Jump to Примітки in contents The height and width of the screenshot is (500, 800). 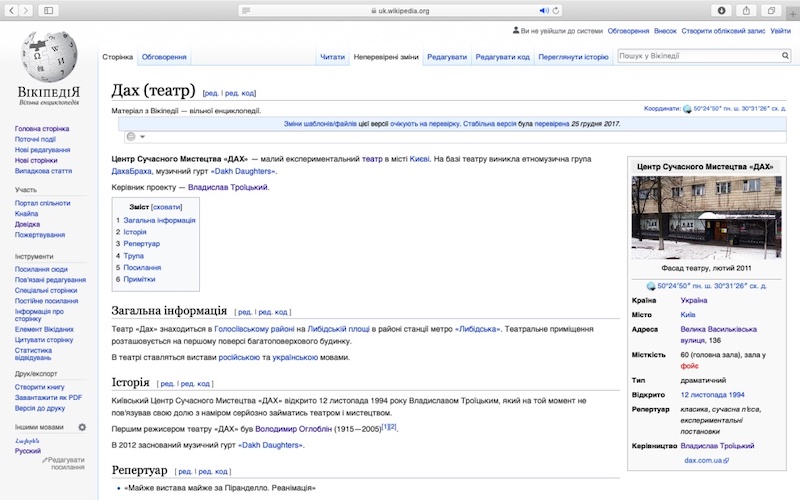click(139, 279)
